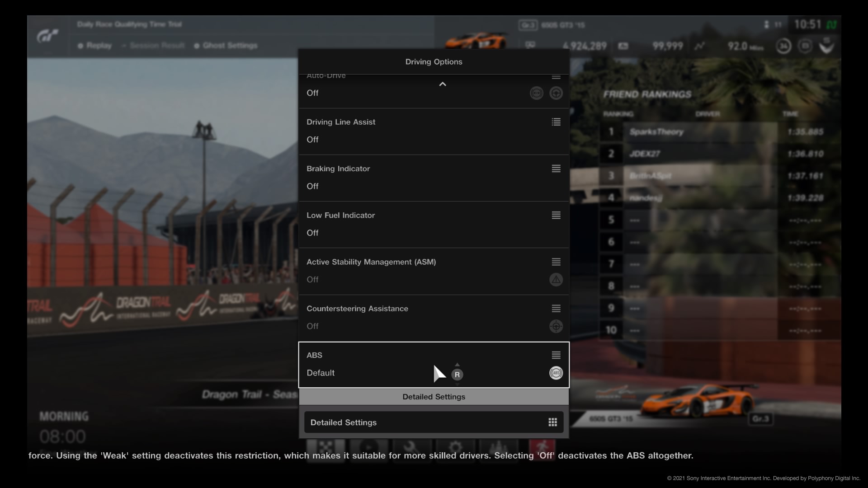
Task: Click the up arrow above the R stick
Action: [457, 365]
